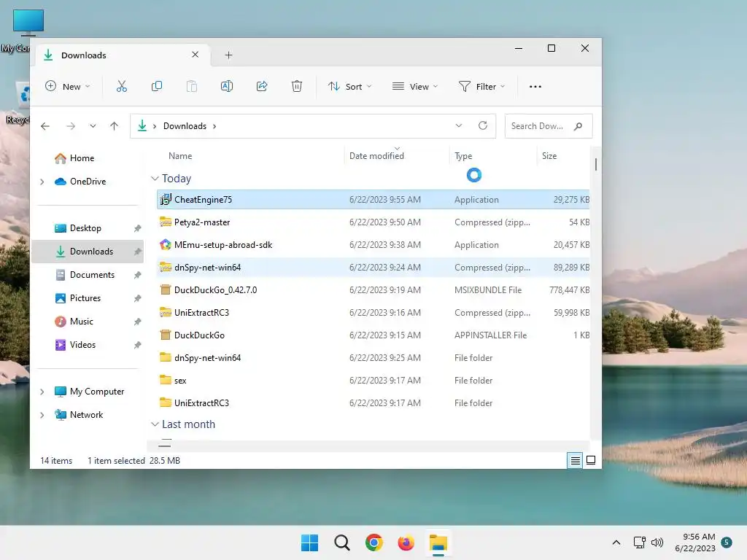Screen dimensions: 747x560
Task: Click File Explorer taskbar icon
Action: point(438,542)
